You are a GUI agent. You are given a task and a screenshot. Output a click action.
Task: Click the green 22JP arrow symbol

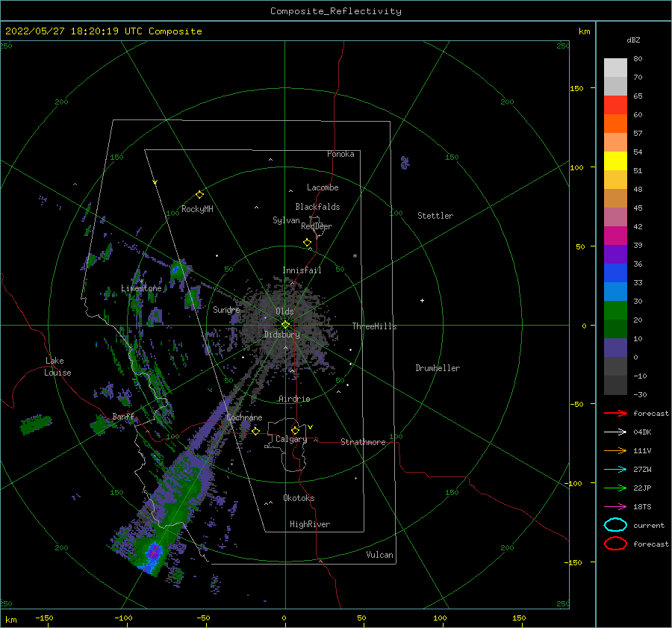(615, 488)
